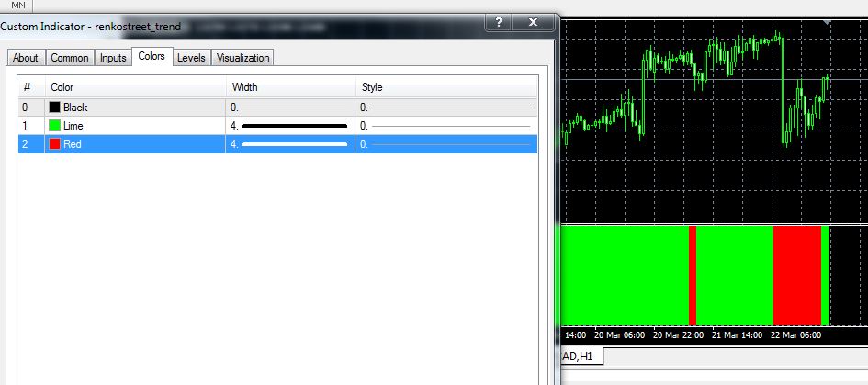Select the Inputs tab

113,58
